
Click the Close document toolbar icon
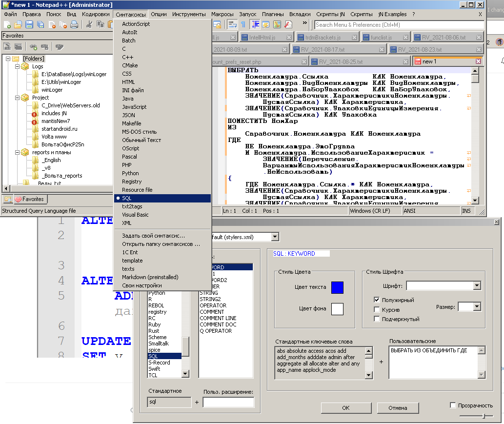pos(52,24)
